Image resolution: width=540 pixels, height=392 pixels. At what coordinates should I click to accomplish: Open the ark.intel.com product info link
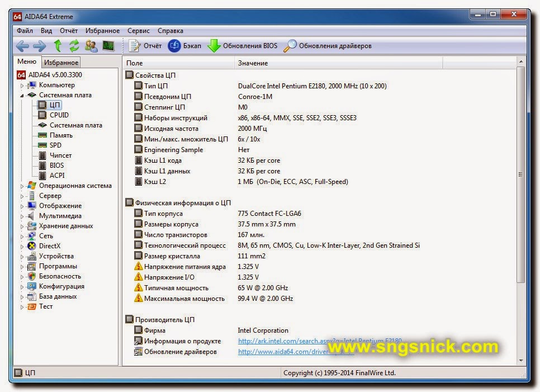pyautogui.click(x=320, y=341)
